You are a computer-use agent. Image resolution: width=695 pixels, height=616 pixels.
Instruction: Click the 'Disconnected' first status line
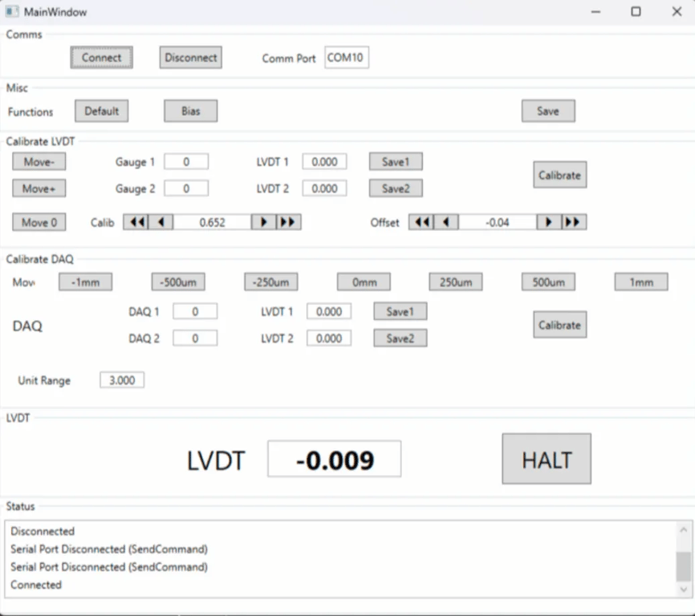coord(43,531)
